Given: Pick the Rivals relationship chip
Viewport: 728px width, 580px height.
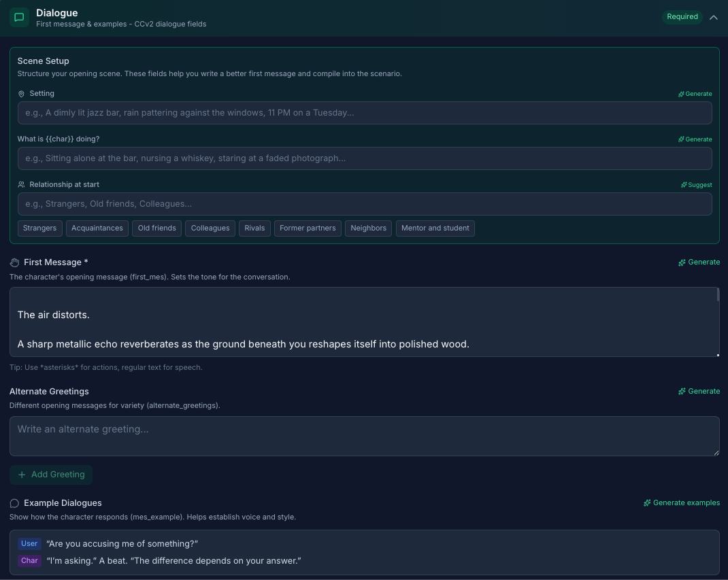Looking at the screenshot, I should 254,228.
